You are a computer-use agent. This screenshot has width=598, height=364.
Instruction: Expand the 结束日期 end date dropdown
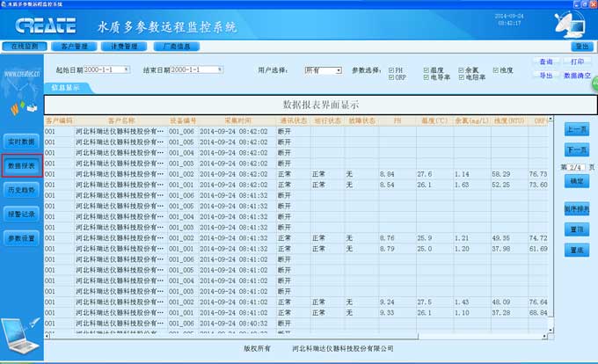click(x=220, y=69)
